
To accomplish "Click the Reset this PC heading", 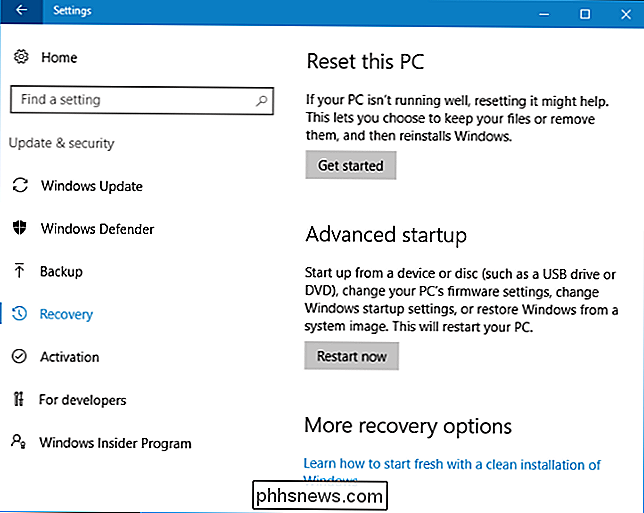I will tap(365, 62).
